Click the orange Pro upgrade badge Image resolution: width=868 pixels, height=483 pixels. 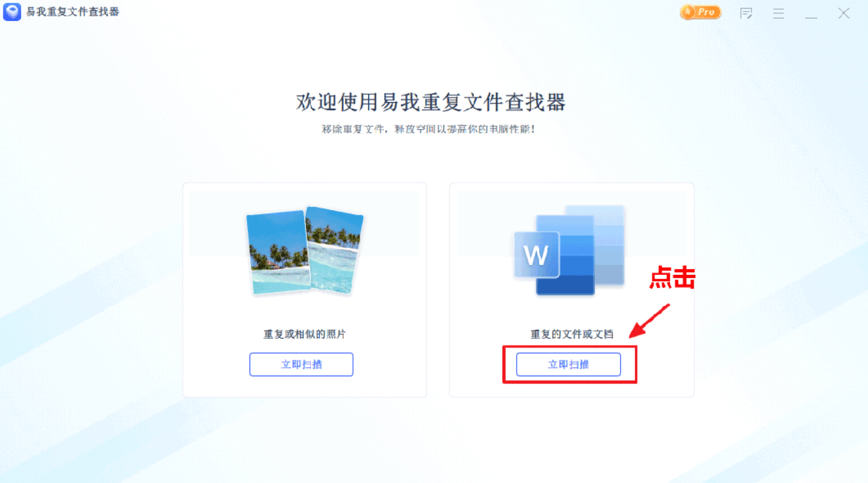point(700,12)
